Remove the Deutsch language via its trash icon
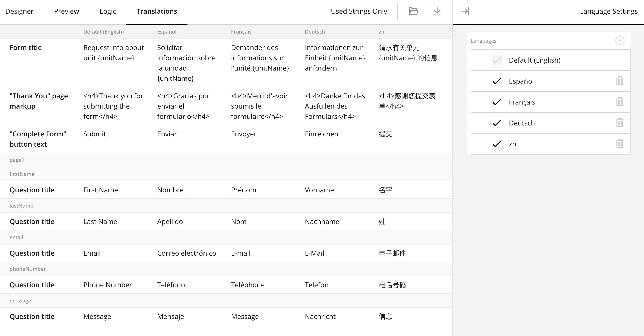644x336 pixels. point(619,123)
